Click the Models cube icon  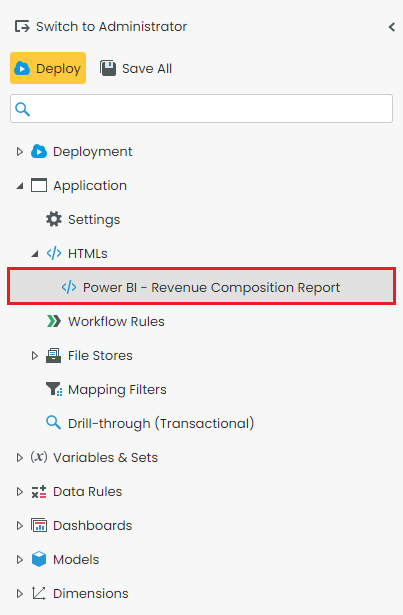[39, 559]
